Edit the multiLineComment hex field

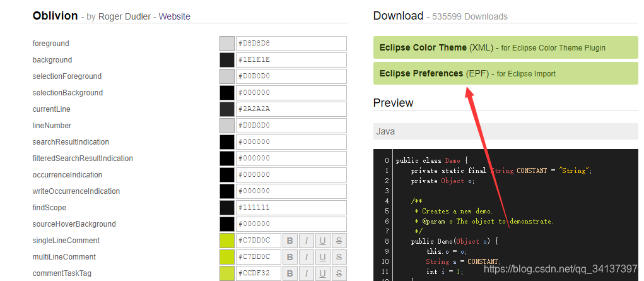coord(259,257)
